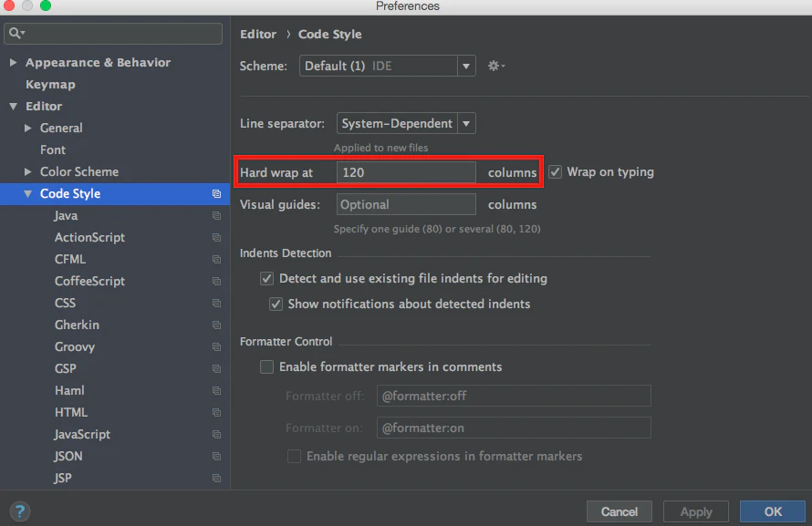Collapse the Editor tree section

coord(14,106)
